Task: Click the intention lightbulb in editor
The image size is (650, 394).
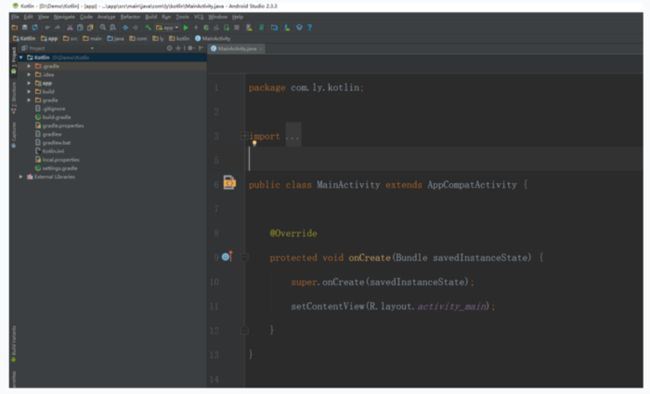Action: 255,143
